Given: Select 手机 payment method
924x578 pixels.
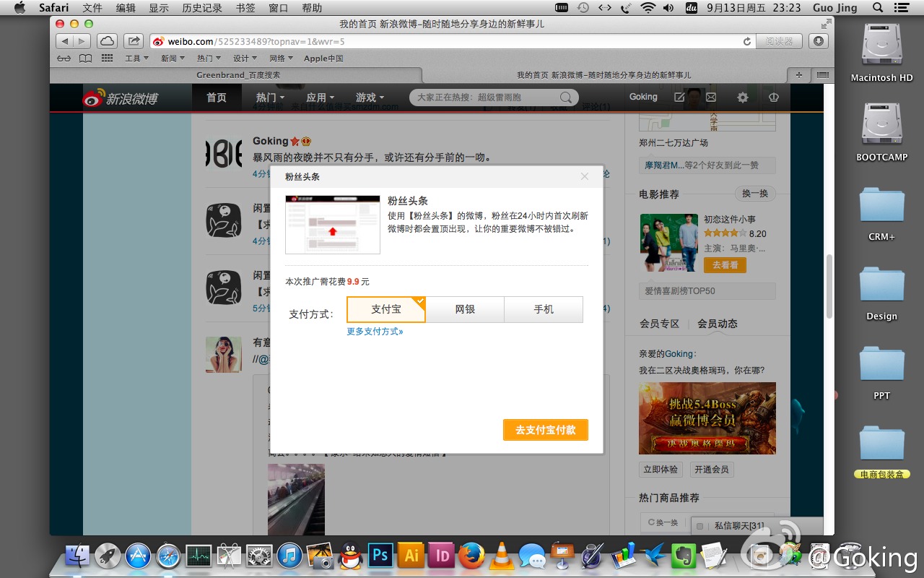Looking at the screenshot, I should [x=544, y=309].
